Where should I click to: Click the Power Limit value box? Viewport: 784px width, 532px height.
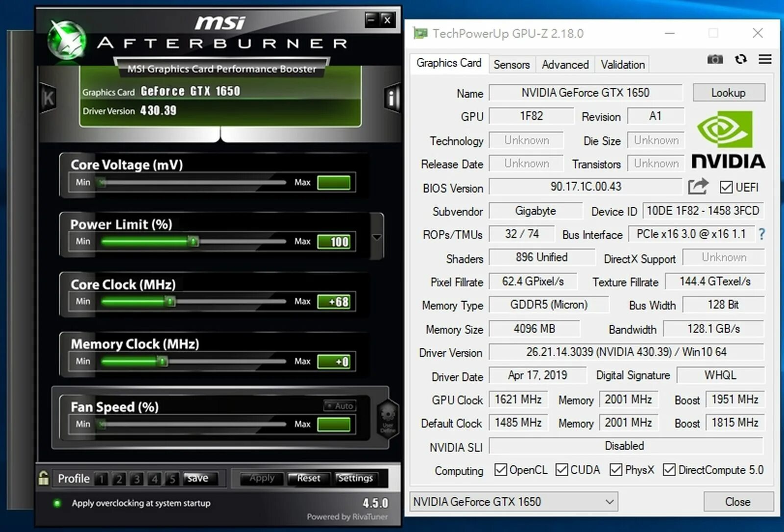coord(334,242)
